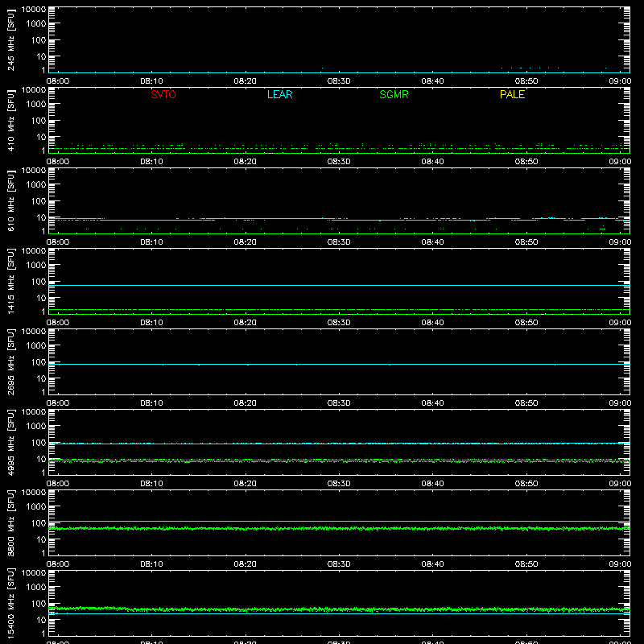Click 08:30 label under the 8800 MHz panel
644x644 pixels.
click(339, 564)
